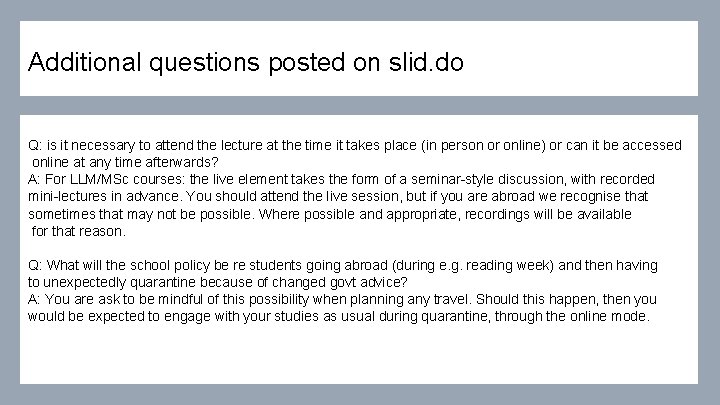The height and width of the screenshot is (405, 720).
Task: Click the line starting "sometimes that may not be possible"
Action: tap(330, 214)
